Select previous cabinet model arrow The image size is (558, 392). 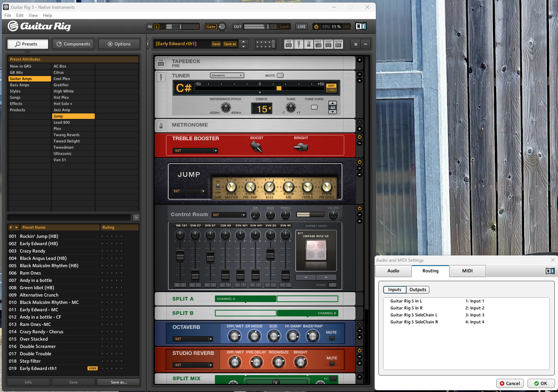(306, 277)
